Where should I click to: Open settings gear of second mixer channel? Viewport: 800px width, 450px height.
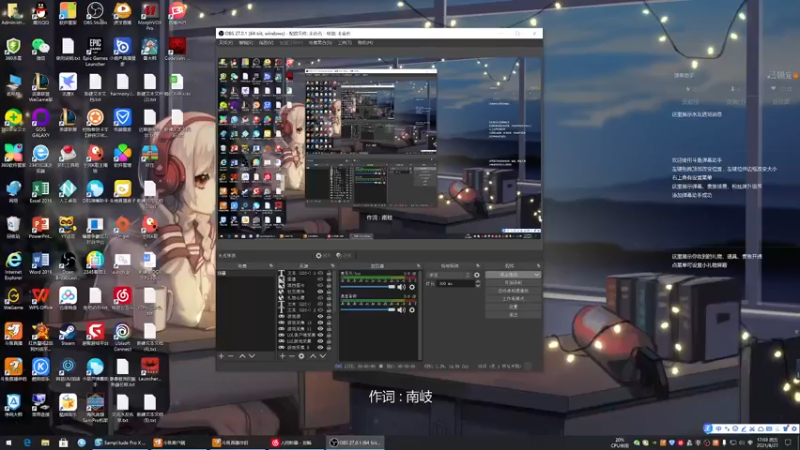(x=412, y=310)
